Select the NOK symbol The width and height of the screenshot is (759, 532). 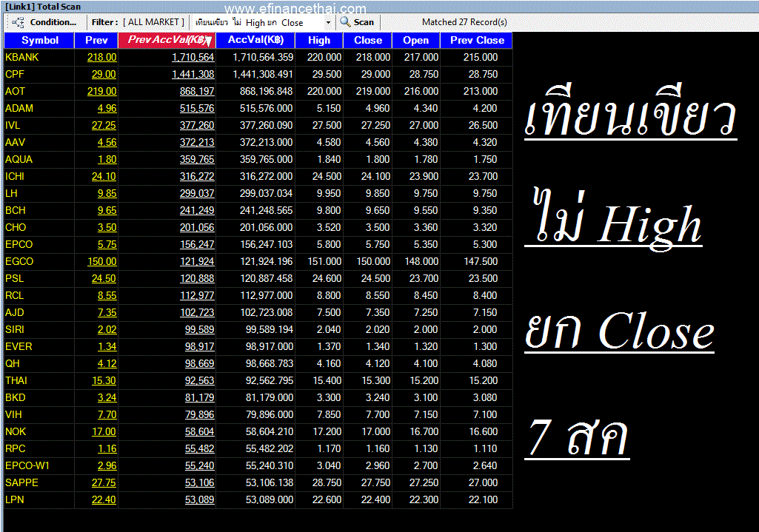coord(16,431)
